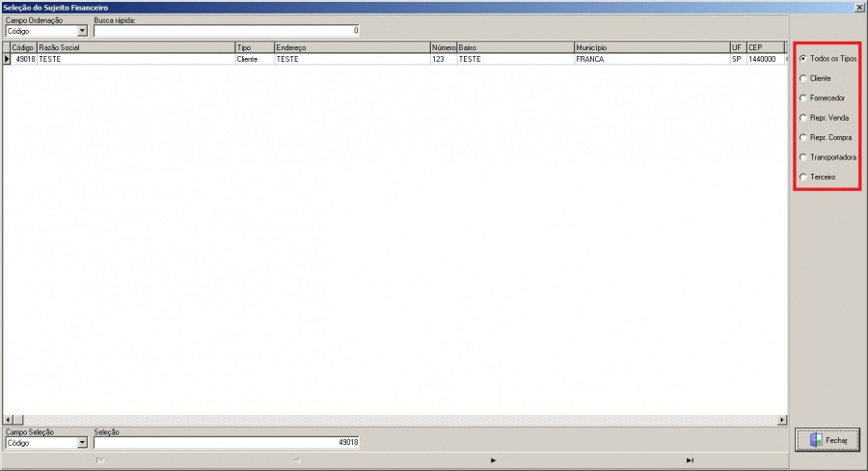Choose the Repr. Venda radio option
Viewport: 868px width, 471px height.
pyautogui.click(x=824, y=118)
